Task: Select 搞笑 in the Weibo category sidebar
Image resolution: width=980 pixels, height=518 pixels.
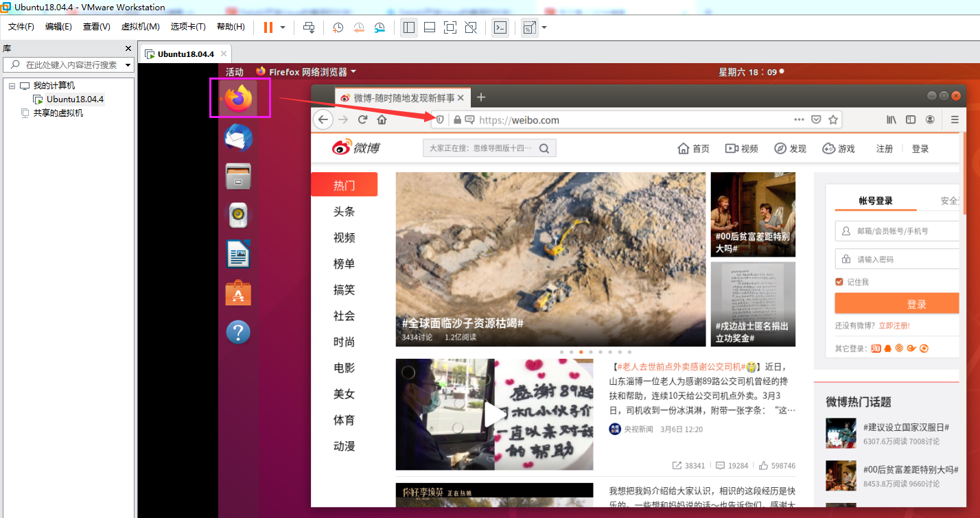Action: point(344,290)
